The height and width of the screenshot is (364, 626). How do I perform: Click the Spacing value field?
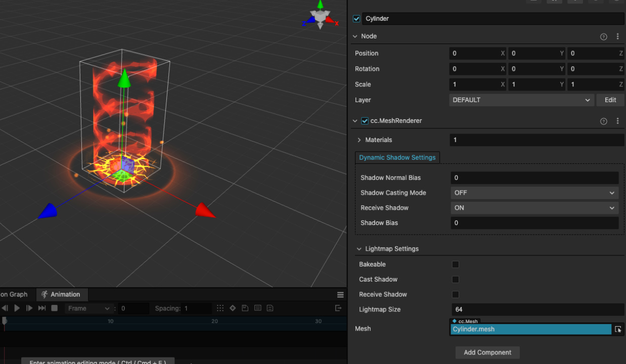[x=197, y=308]
